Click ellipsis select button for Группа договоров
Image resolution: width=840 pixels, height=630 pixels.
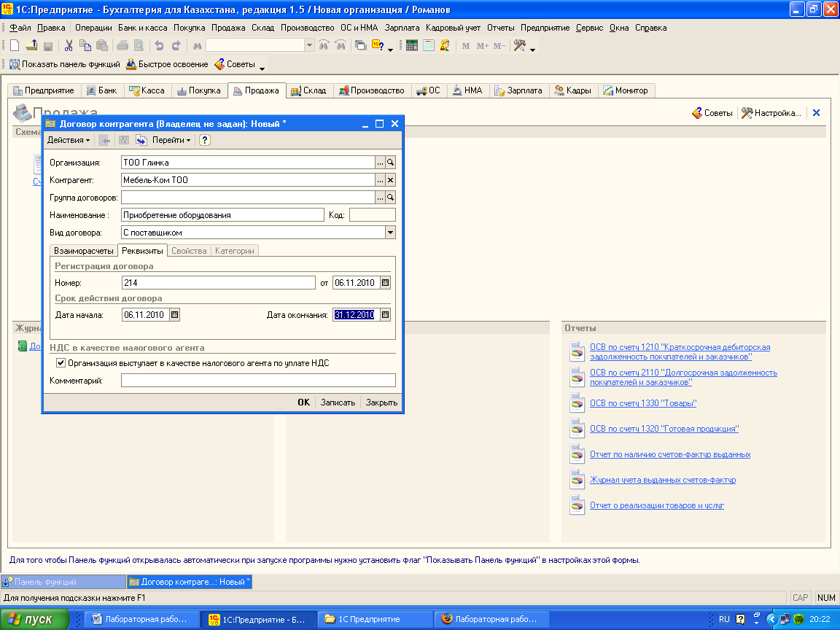coord(380,198)
